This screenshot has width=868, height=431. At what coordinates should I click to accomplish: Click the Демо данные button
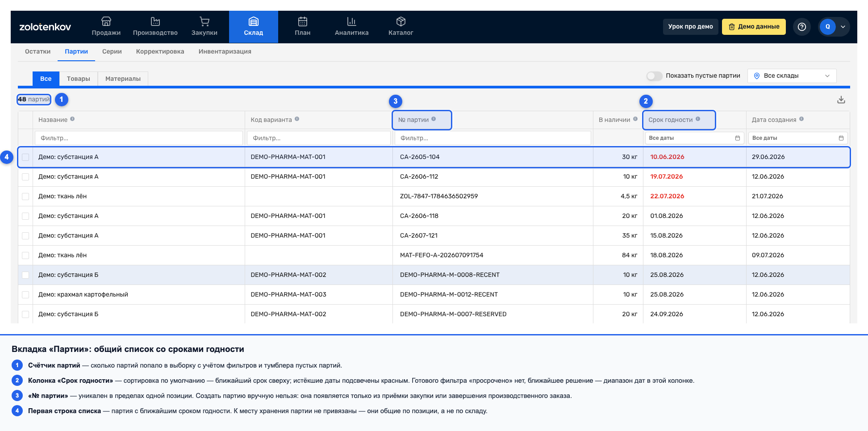[754, 27]
